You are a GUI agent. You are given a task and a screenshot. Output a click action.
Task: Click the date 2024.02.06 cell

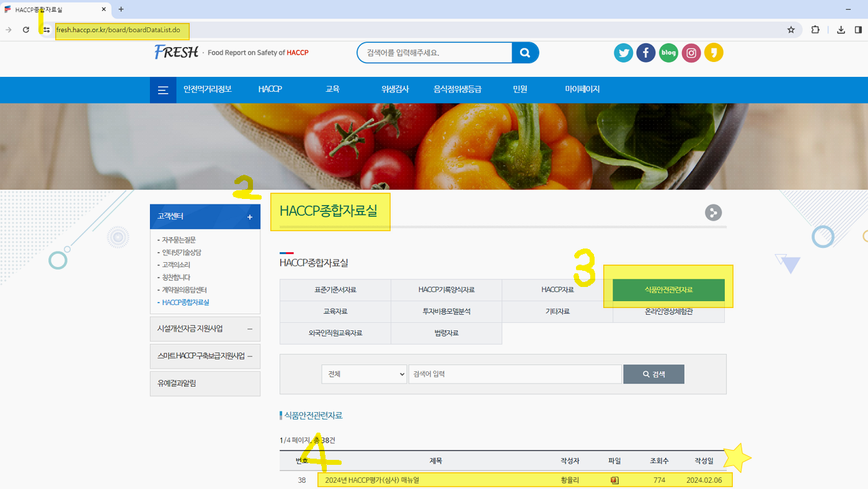(704, 480)
